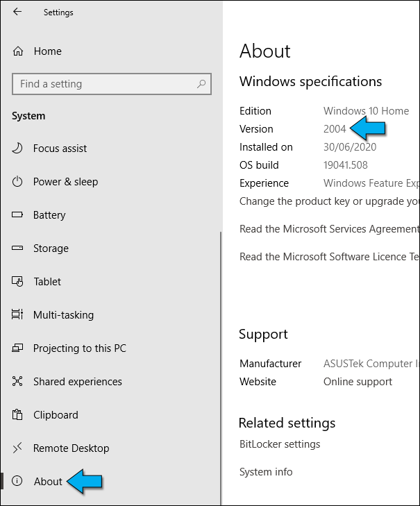The width and height of the screenshot is (420, 506).
Task: Click the Battery icon in sidebar
Action: (18, 215)
